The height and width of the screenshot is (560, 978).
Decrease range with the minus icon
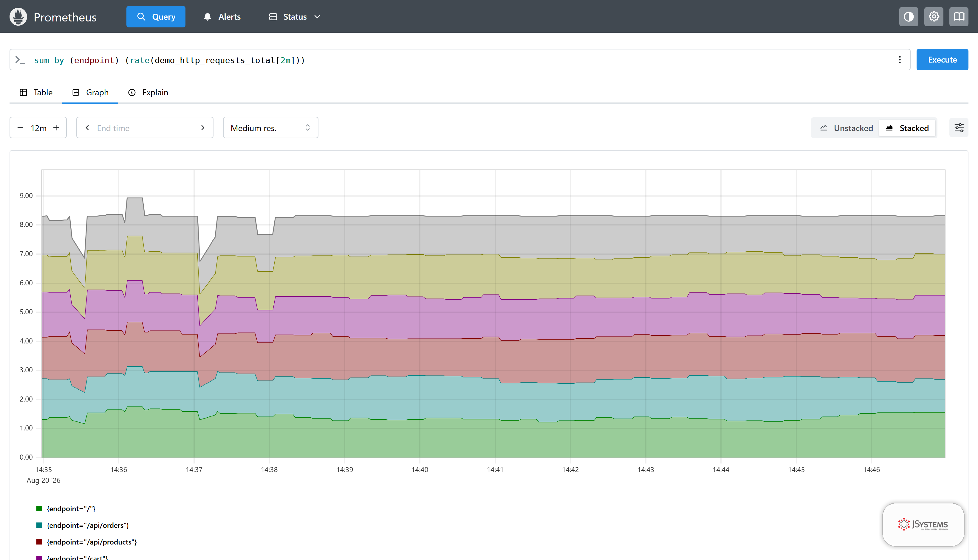[x=20, y=128]
